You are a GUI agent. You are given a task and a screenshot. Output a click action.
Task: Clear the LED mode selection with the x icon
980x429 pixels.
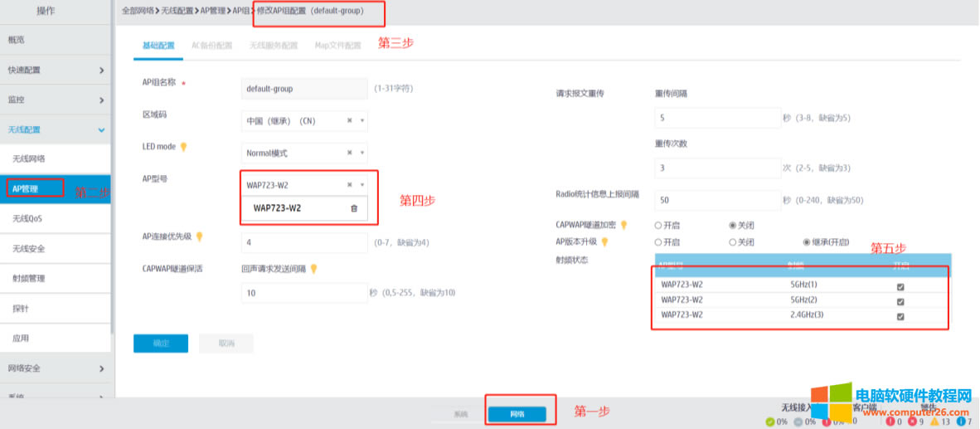click(350, 153)
